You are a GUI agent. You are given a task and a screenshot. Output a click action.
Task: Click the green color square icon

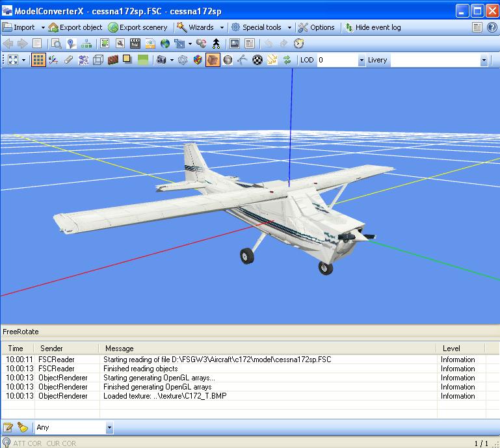click(x=143, y=60)
